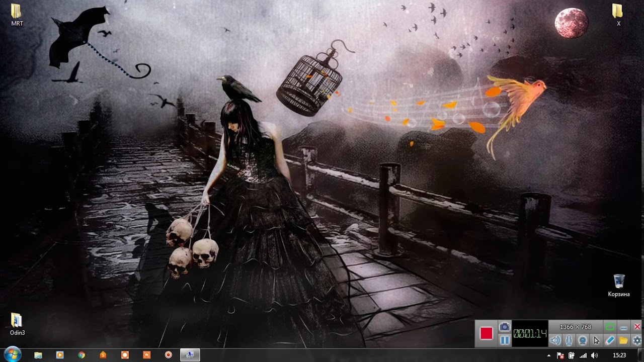Open system volume tray icon
Image resolution: width=644 pixels, height=362 pixels.
click(x=594, y=355)
